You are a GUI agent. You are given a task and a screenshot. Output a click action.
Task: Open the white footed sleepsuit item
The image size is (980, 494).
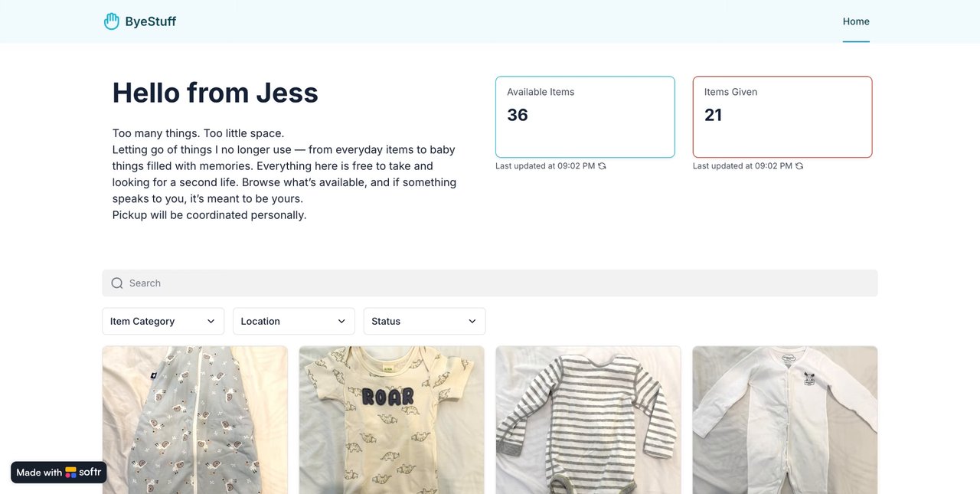(x=785, y=420)
